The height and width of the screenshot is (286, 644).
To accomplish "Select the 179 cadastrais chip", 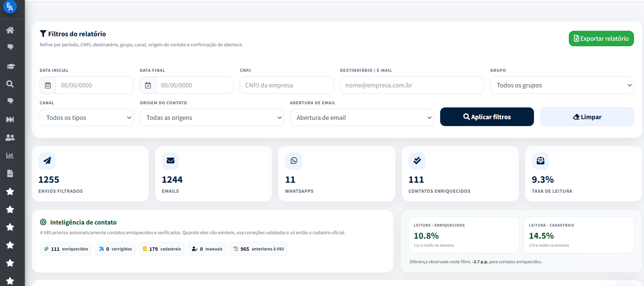I will pos(162,249).
